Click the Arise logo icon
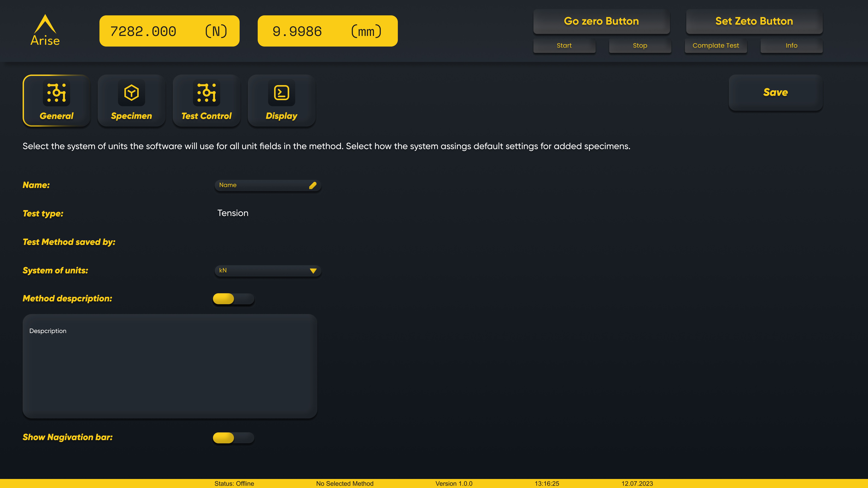This screenshot has width=868, height=488. pos(45,30)
